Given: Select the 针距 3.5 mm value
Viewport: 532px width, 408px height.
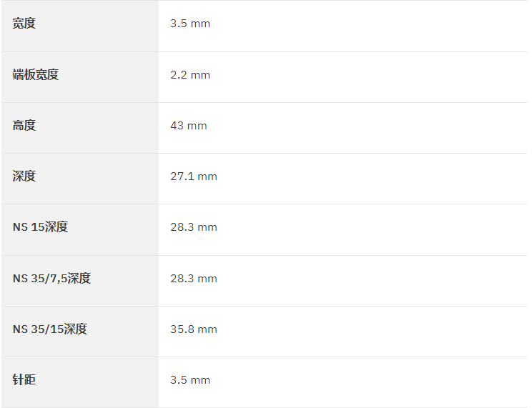Looking at the screenshot, I should (x=190, y=380).
